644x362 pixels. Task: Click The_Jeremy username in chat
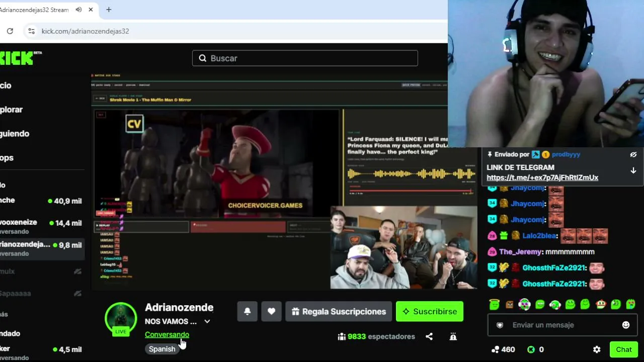[520, 252]
